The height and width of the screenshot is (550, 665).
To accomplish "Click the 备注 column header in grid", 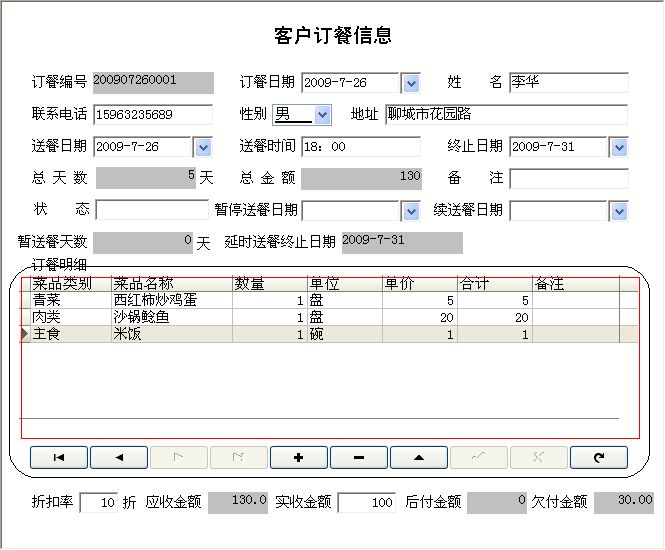I will pos(576,284).
